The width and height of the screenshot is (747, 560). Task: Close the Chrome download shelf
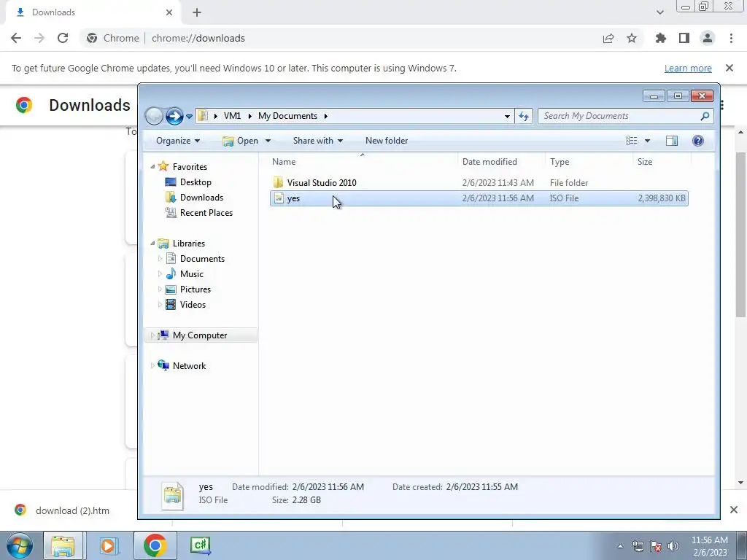[734, 510]
